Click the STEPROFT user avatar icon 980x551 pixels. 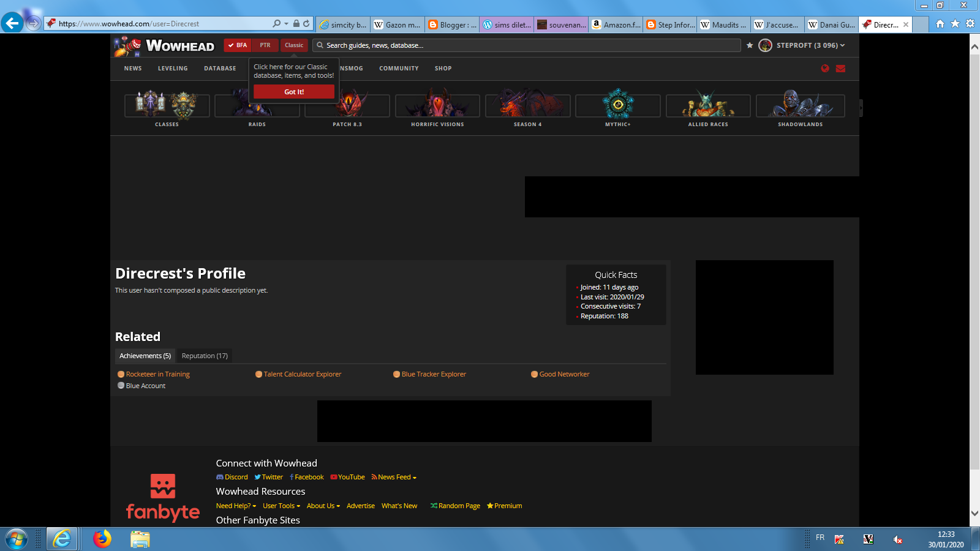pyautogui.click(x=765, y=45)
